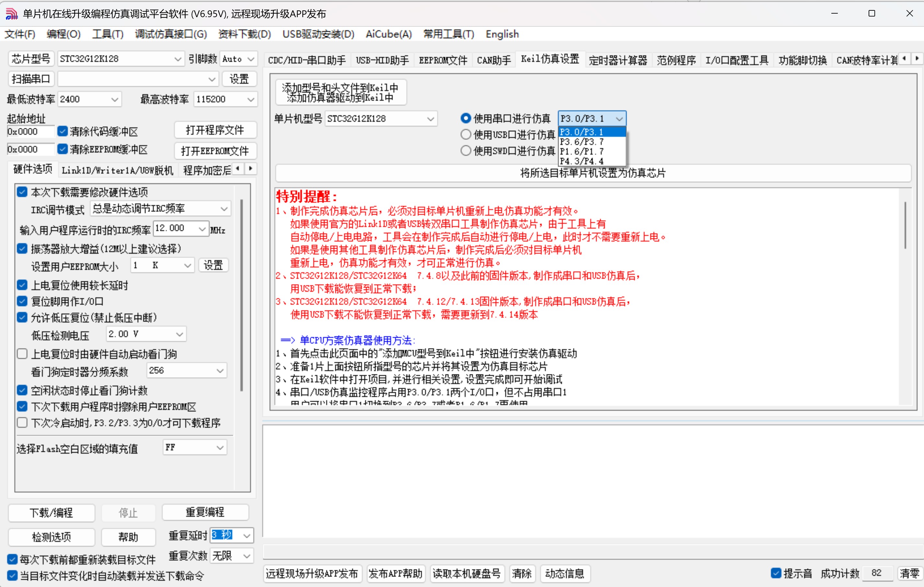The height and width of the screenshot is (587, 924).
Task: Click 远程现场升级APP发布 button
Action: point(312,574)
